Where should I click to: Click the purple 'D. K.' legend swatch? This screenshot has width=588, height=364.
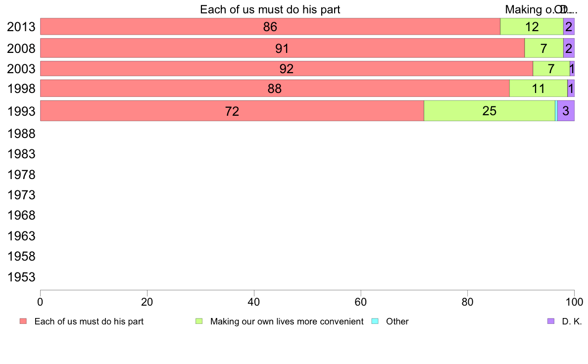551,321
